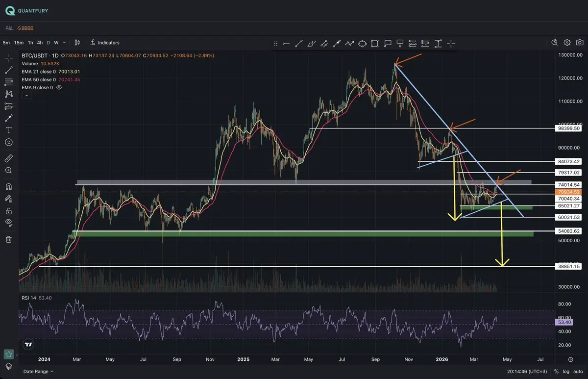Open the time axis settings gear icon
This screenshot has width=588, height=379.
click(570, 359)
